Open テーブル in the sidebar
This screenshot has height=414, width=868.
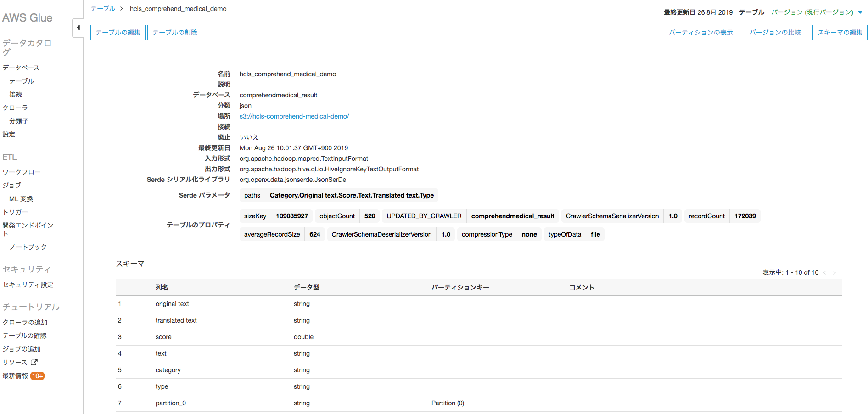pyautogui.click(x=22, y=81)
